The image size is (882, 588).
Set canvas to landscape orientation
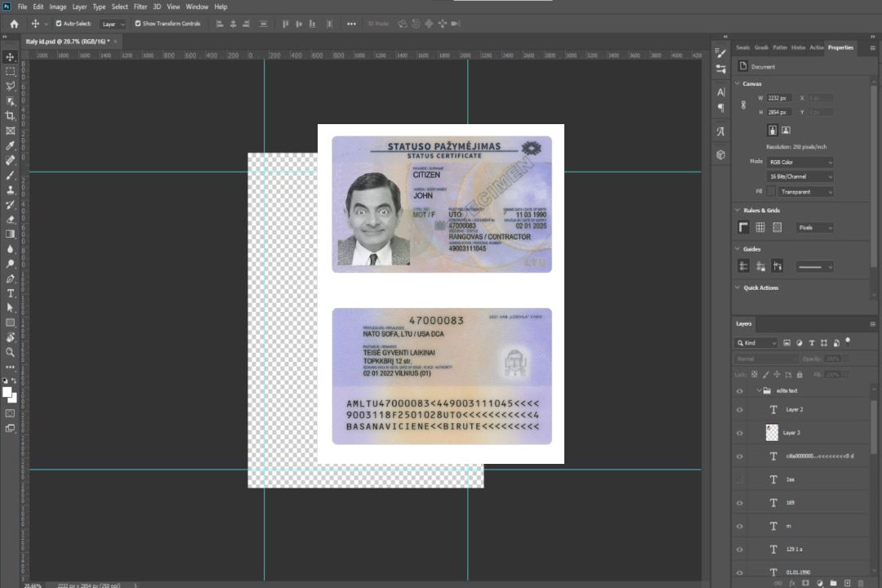click(x=786, y=131)
